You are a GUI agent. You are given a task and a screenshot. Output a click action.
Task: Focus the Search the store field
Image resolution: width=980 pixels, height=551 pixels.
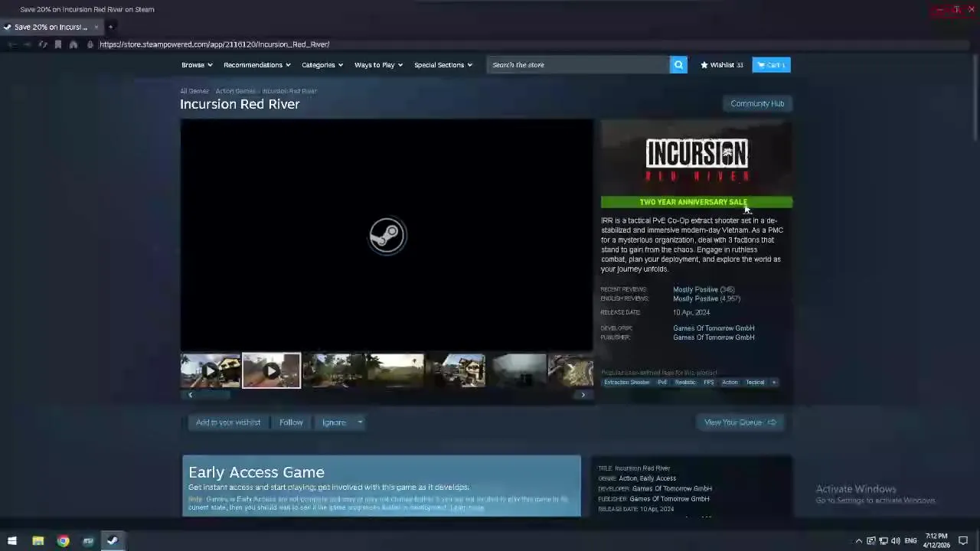point(578,65)
